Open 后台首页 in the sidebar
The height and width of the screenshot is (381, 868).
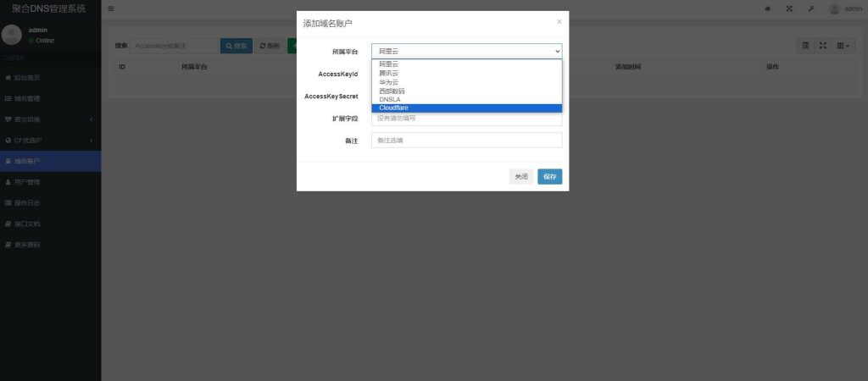coord(50,77)
